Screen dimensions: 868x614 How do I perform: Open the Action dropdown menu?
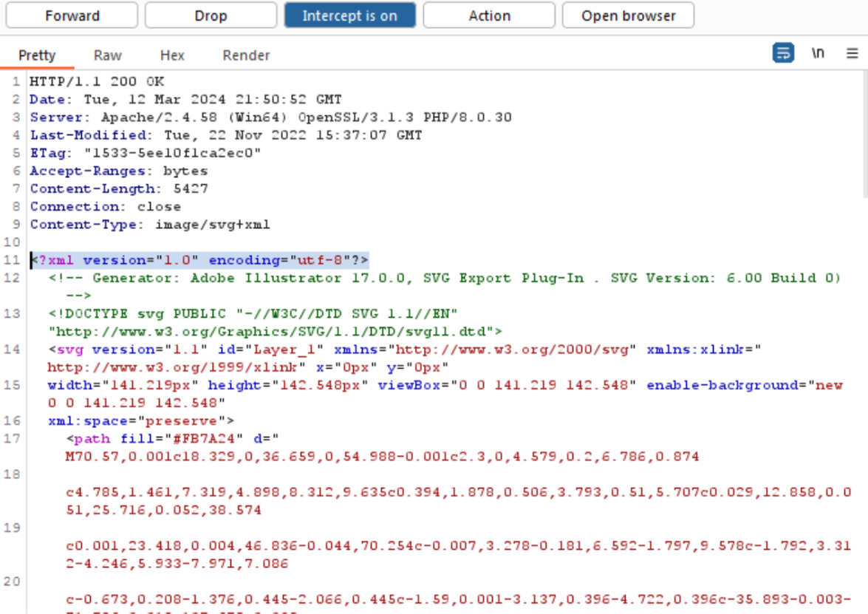(489, 16)
